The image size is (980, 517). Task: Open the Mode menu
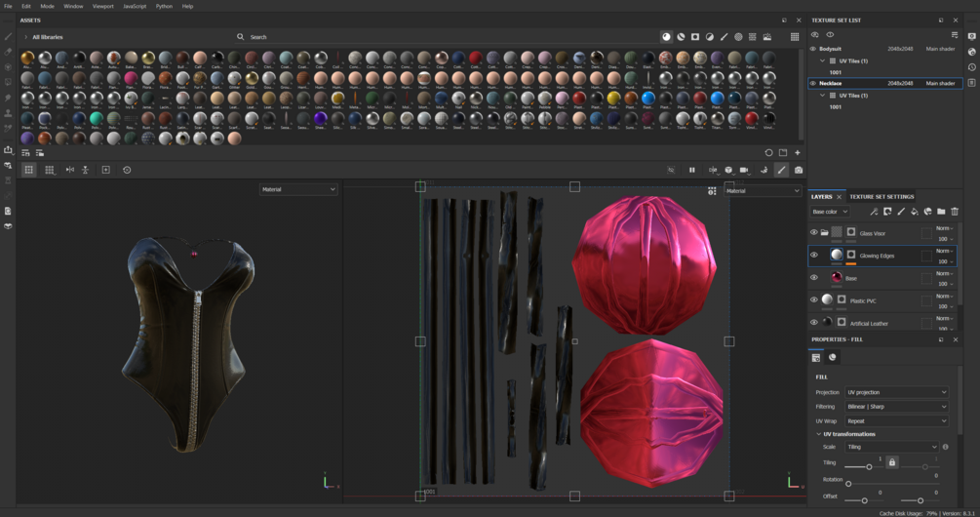48,6
